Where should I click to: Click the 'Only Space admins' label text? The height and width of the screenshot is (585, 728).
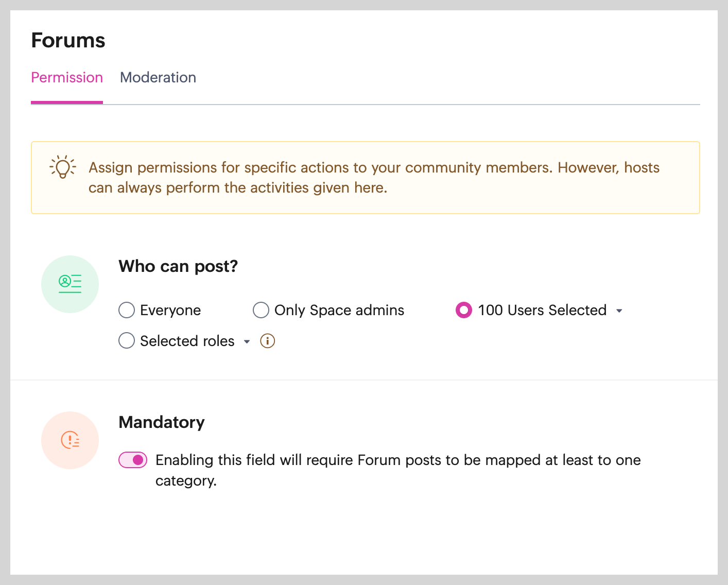pos(339,310)
